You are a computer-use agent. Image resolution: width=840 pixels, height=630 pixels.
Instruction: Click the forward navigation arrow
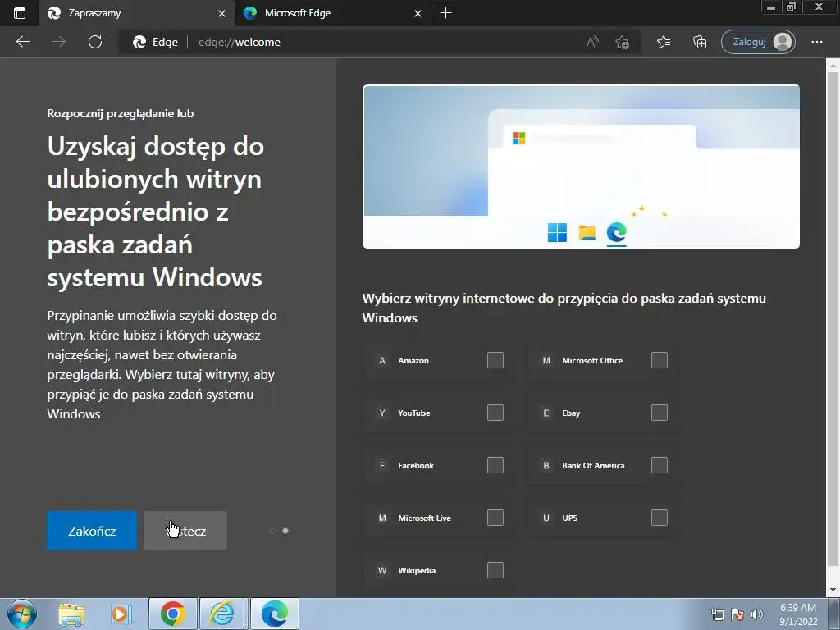[59, 42]
